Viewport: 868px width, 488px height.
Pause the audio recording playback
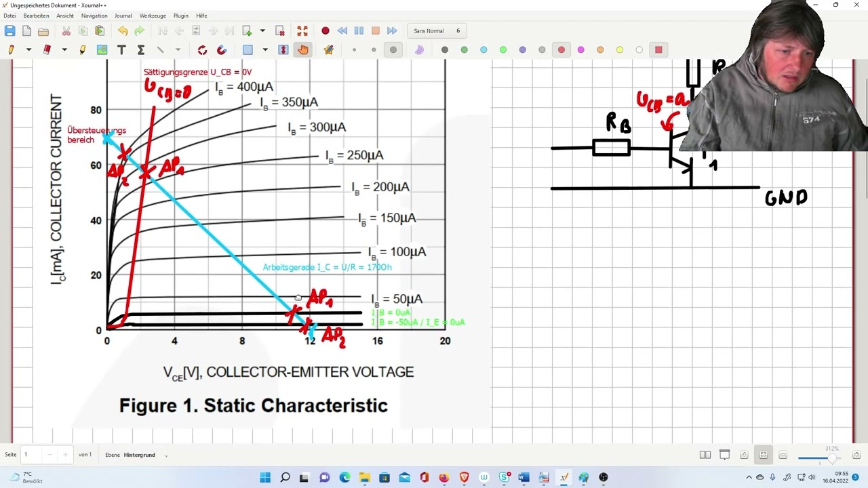[x=359, y=30]
